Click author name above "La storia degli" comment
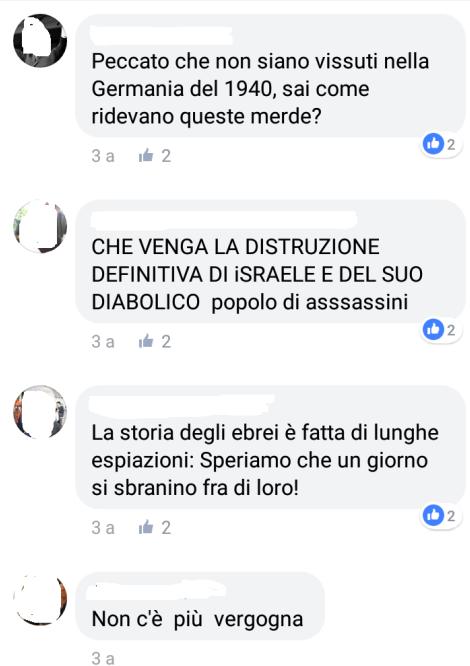Image resolution: width=470 pixels, height=666 pixels. click(182, 406)
